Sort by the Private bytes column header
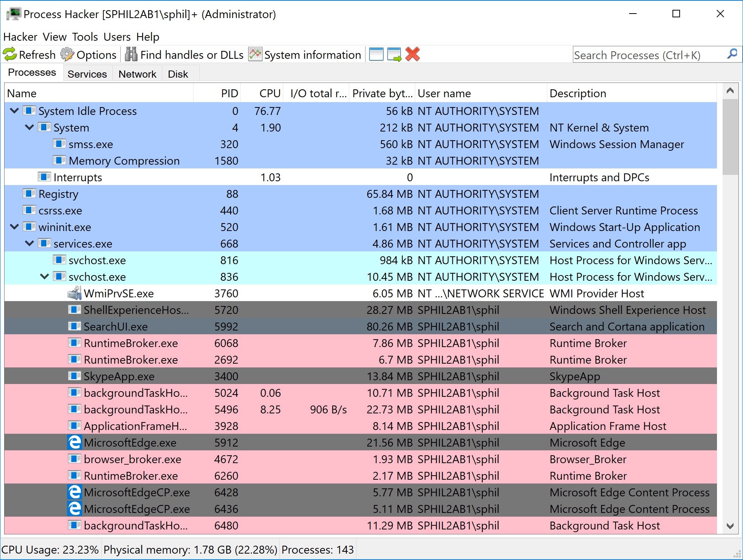Screen dimensions: 743x560 coord(382,93)
